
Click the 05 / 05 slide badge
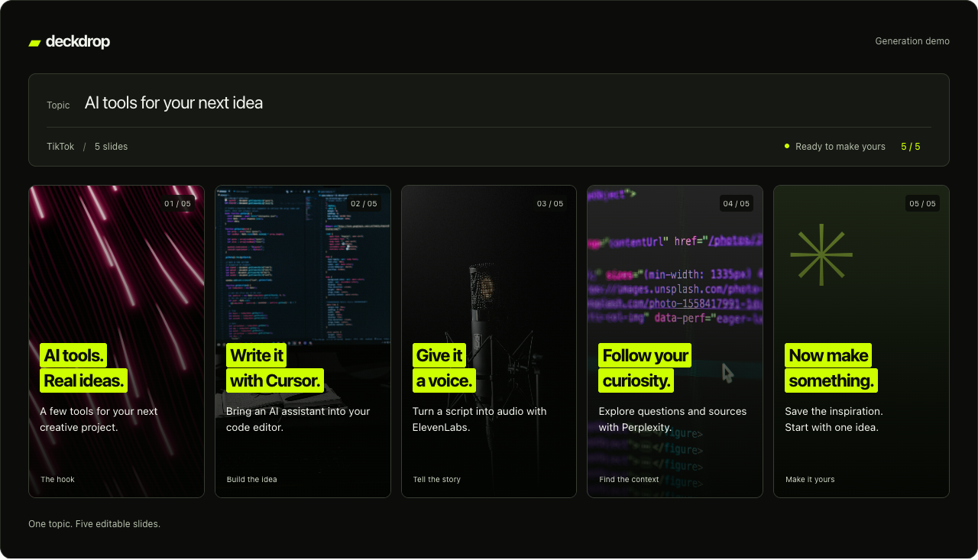[922, 204]
